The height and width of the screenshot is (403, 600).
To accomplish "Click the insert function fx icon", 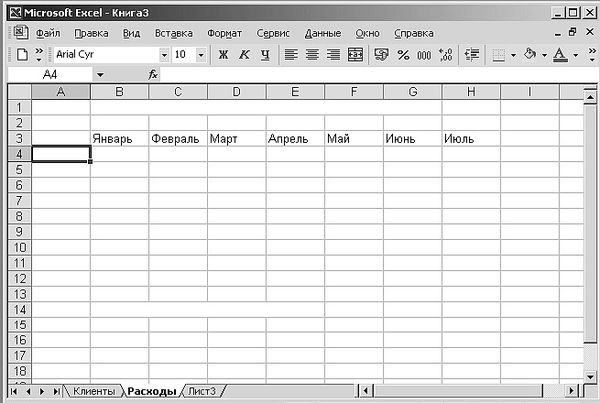I will click(153, 75).
